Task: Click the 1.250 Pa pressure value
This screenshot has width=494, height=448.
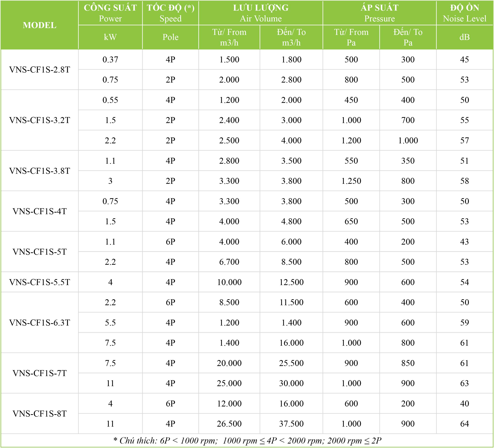Action: (351, 181)
